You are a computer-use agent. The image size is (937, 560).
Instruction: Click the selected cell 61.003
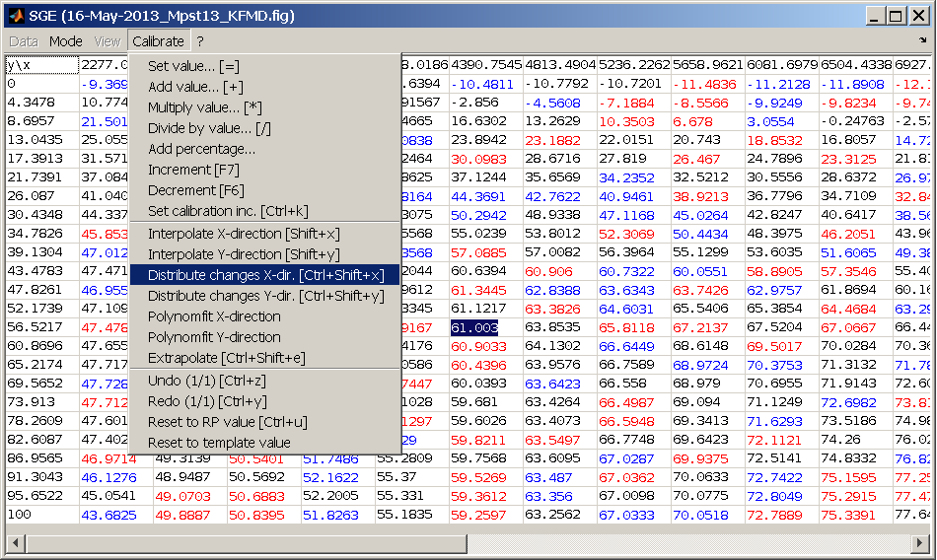coord(474,327)
